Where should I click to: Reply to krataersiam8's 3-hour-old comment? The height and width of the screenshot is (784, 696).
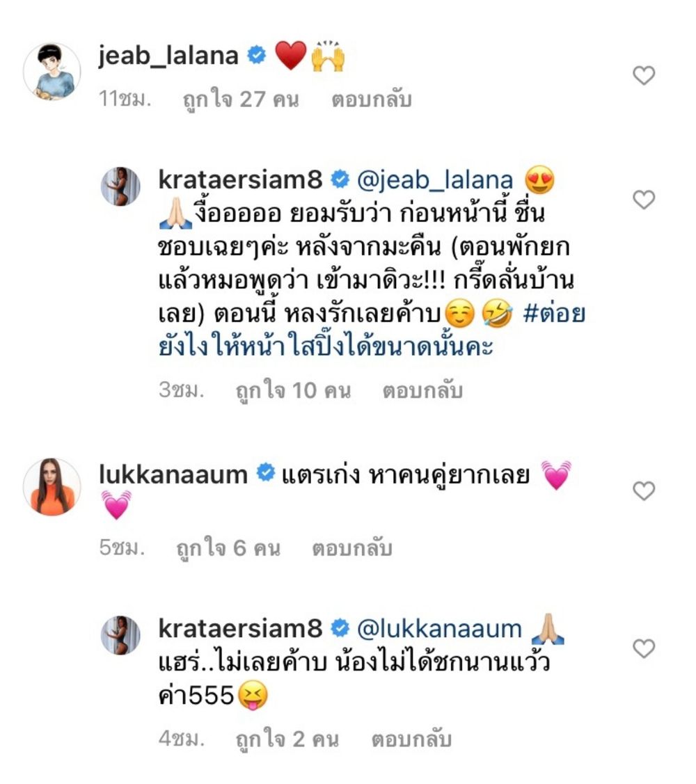click(422, 390)
